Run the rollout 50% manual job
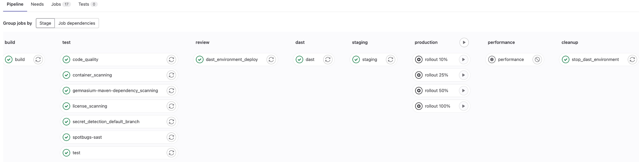 point(464,91)
